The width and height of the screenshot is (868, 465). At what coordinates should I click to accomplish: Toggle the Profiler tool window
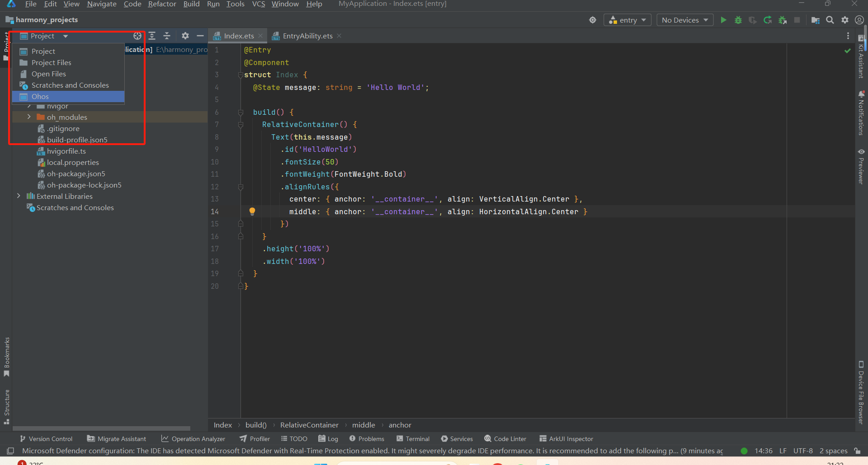pos(255,439)
